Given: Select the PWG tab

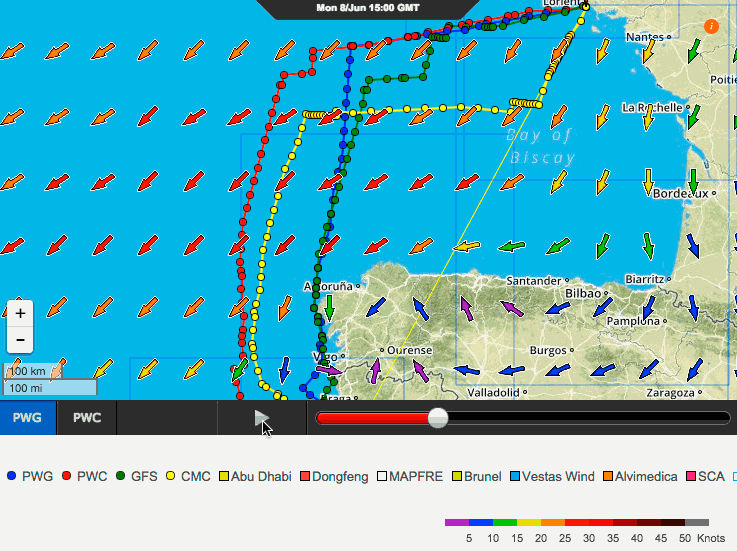Looking at the screenshot, I should [27, 417].
